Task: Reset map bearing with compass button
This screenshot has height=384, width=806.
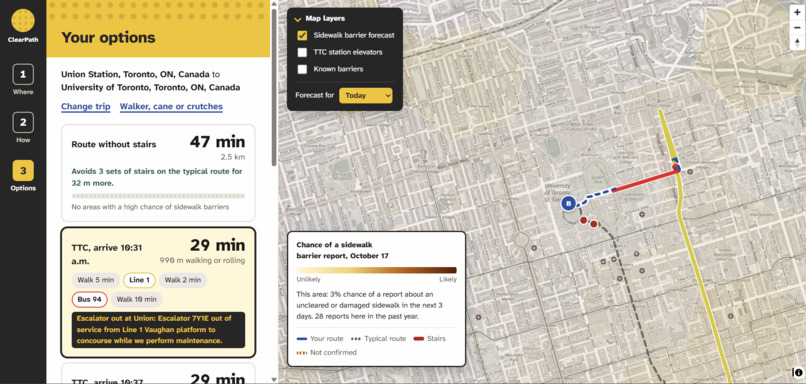Action: tap(797, 42)
